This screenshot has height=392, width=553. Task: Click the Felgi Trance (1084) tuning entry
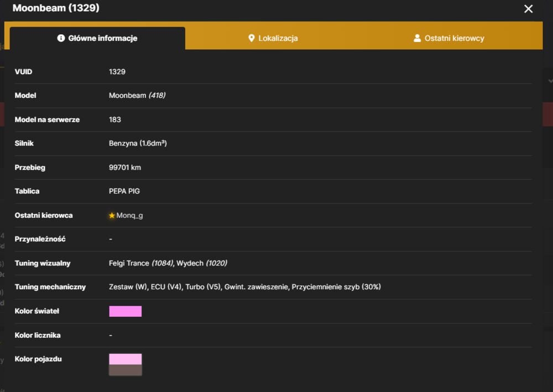pos(141,263)
